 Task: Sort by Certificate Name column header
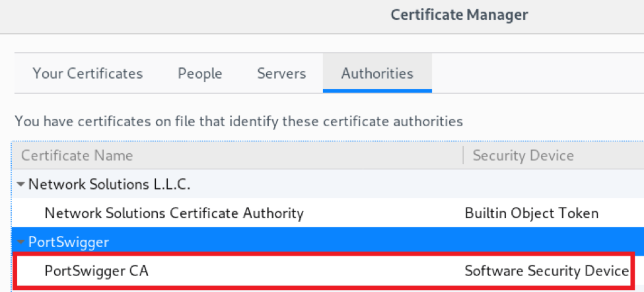click(237, 156)
